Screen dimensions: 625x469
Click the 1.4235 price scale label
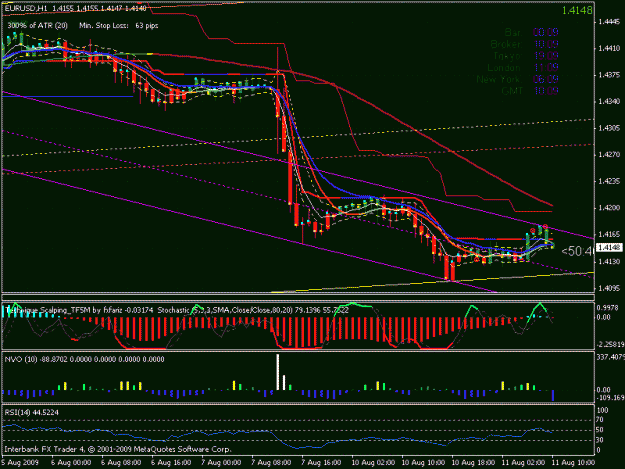609,181
